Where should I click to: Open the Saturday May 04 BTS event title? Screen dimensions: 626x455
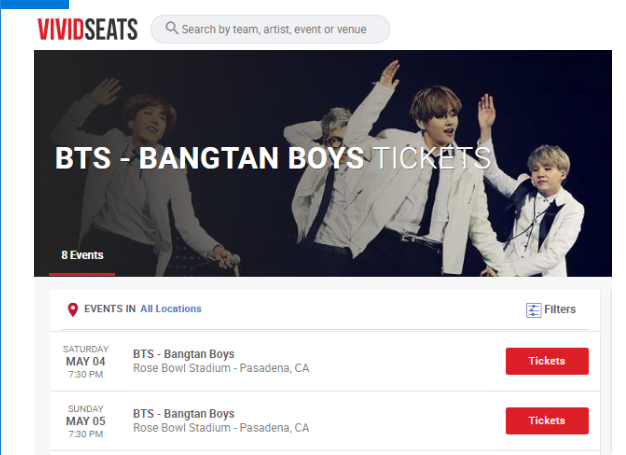click(184, 354)
